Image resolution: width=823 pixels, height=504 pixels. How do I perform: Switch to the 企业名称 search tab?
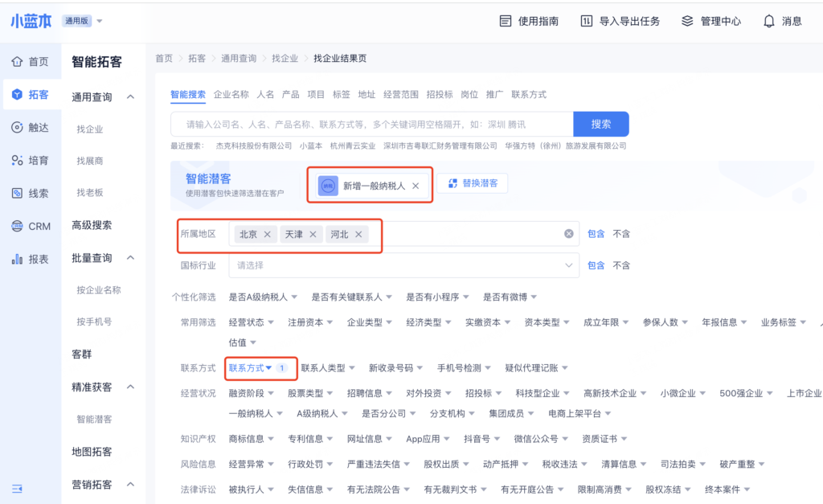pyautogui.click(x=231, y=94)
